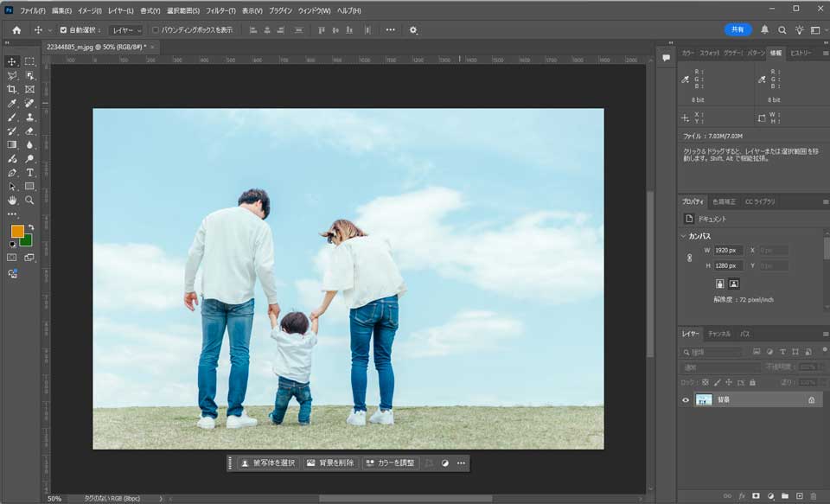Viewport: 830px width, 504px height.
Task: Hide the 背景 layer with eye icon
Action: (x=686, y=400)
